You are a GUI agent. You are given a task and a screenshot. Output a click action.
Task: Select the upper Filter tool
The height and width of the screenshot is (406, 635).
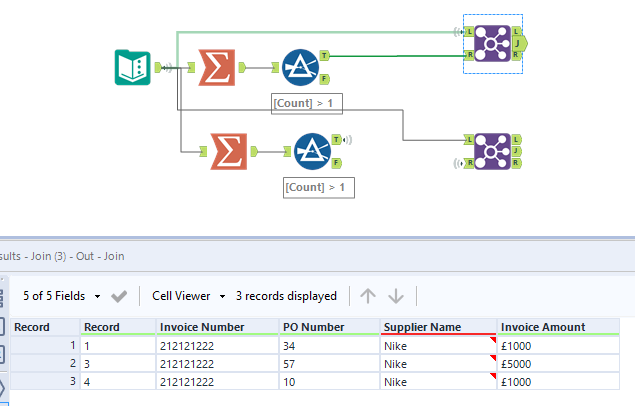tap(301, 67)
